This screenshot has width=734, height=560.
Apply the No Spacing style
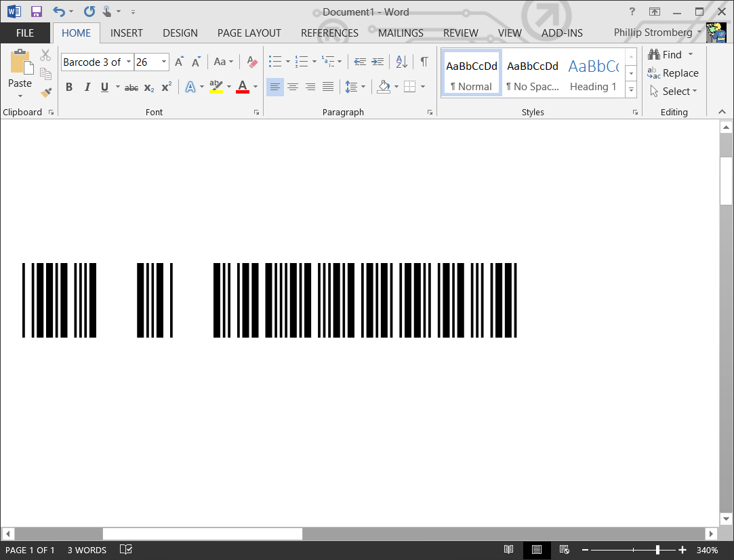533,73
